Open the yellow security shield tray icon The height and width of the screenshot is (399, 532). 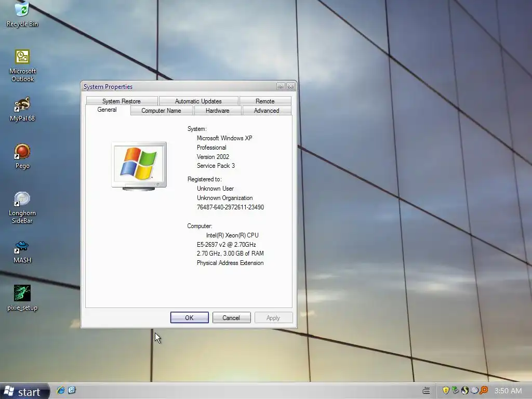click(x=446, y=390)
